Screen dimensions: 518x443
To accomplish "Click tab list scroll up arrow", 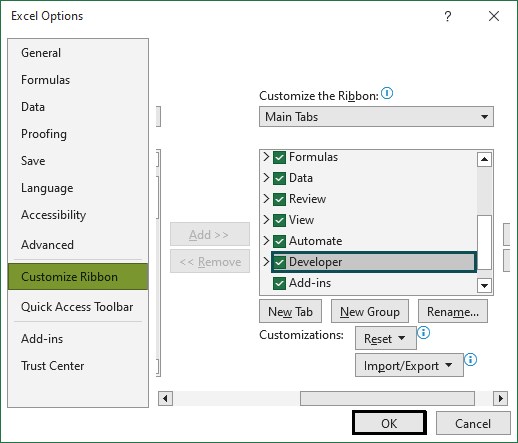I will (484, 159).
